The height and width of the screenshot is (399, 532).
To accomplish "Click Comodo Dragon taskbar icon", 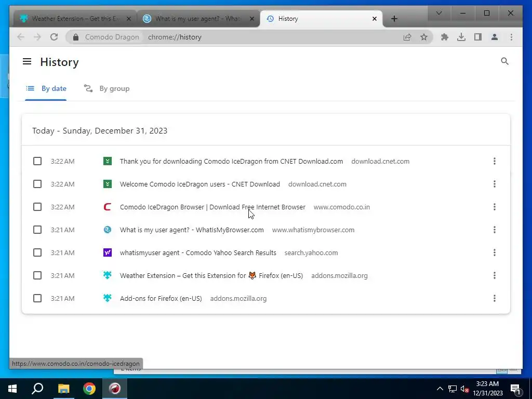I will pyautogui.click(x=115, y=389).
